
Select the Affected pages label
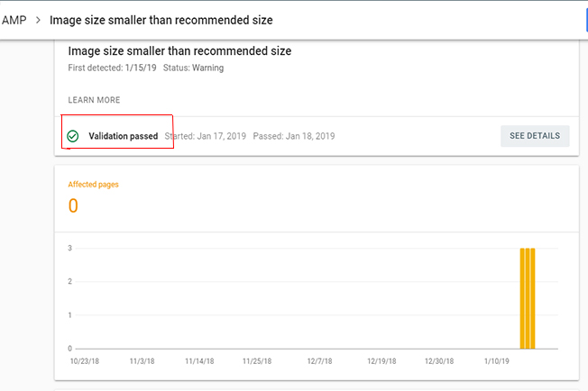click(x=94, y=185)
